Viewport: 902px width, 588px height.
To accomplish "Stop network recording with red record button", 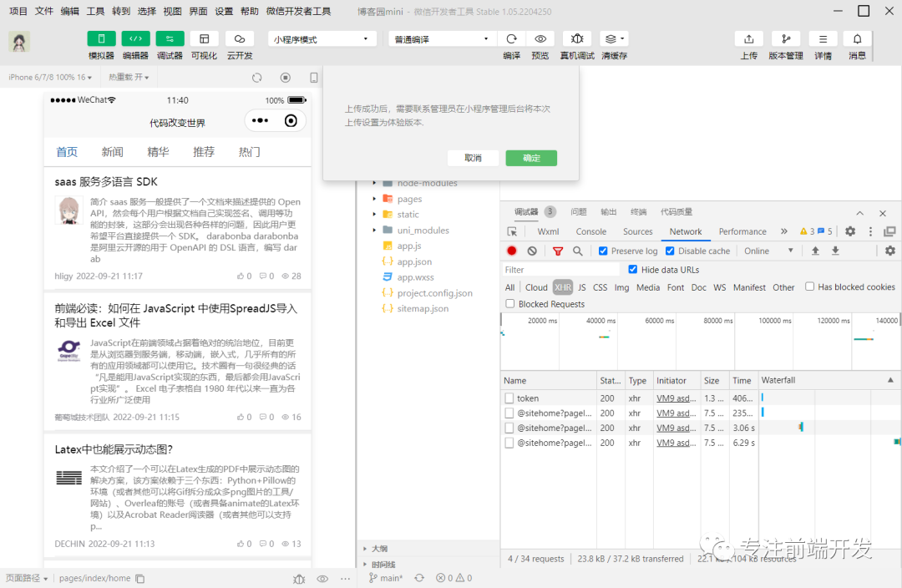I will point(511,251).
